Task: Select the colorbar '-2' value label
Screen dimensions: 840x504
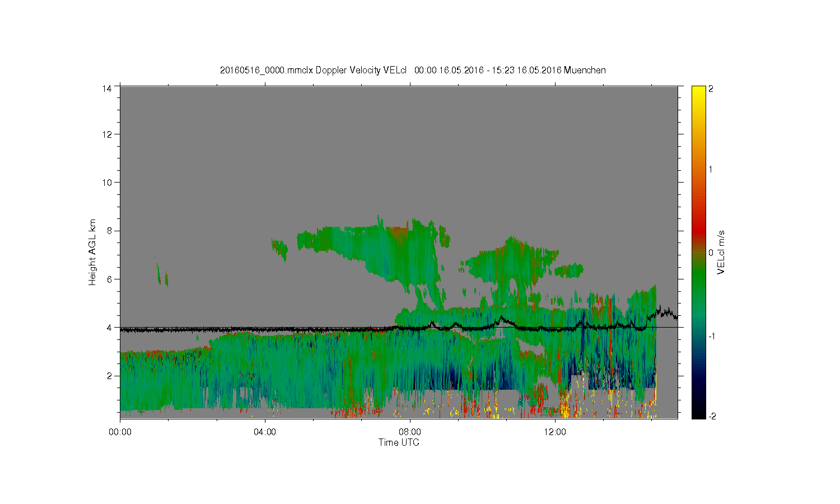Action: click(712, 416)
